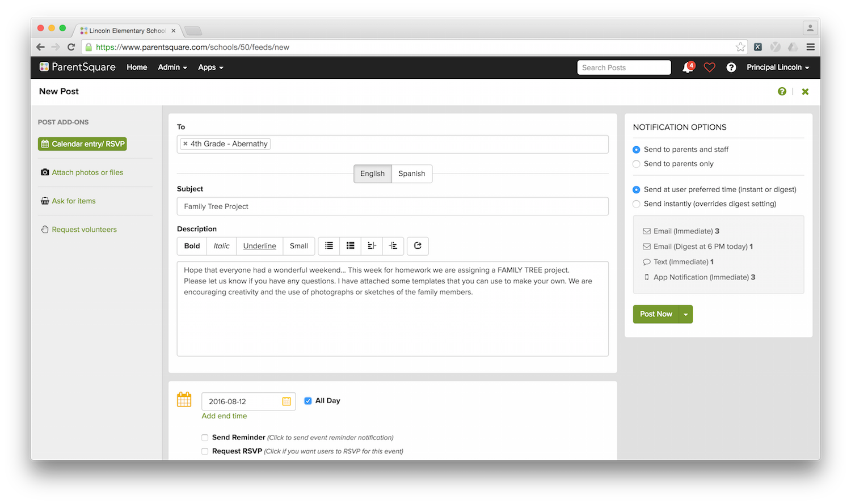Click the X browser extension icon
The width and height of the screenshot is (851, 504).
coord(758,47)
